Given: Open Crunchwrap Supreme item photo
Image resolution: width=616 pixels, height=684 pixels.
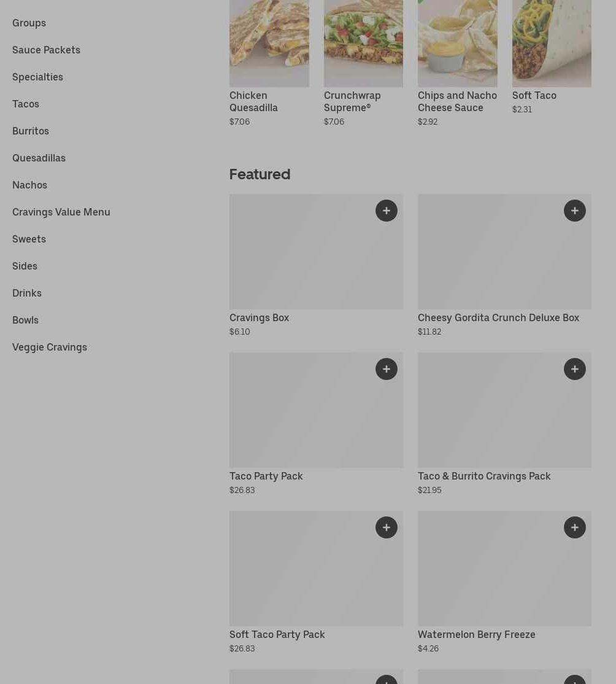Looking at the screenshot, I should pos(364,44).
